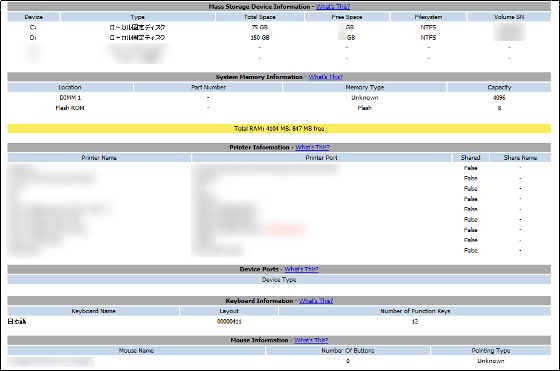Image resolution: width=560 pixels, height=371 pixels.
Task: Select the Total Space column header
Action: pos(260,17)
